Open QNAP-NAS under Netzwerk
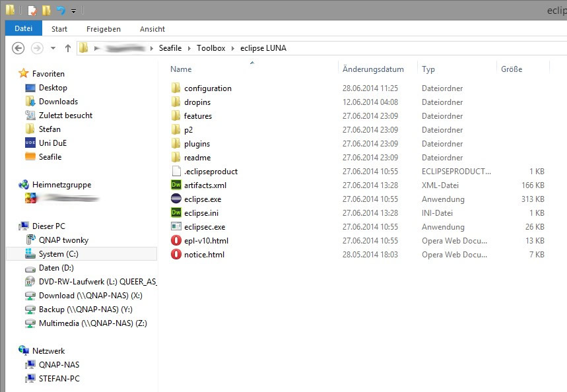Screen dimensions: 567x392 [59, 365]
